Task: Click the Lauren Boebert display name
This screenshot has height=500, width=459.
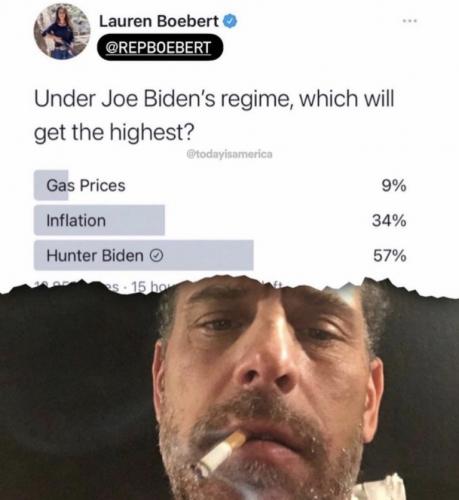Action: [159, 21]
